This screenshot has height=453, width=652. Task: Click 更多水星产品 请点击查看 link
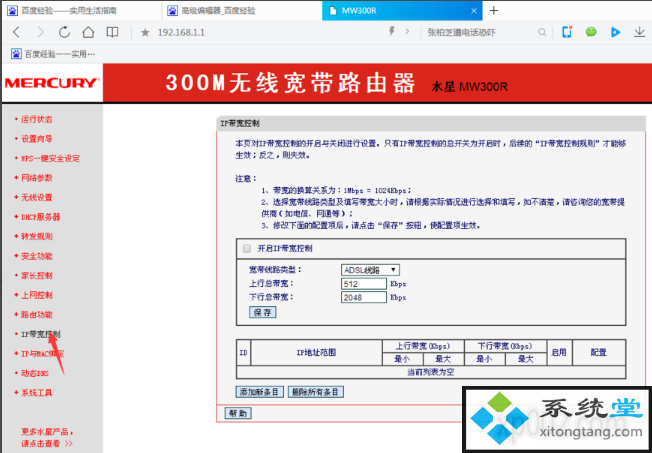point(47,437)
